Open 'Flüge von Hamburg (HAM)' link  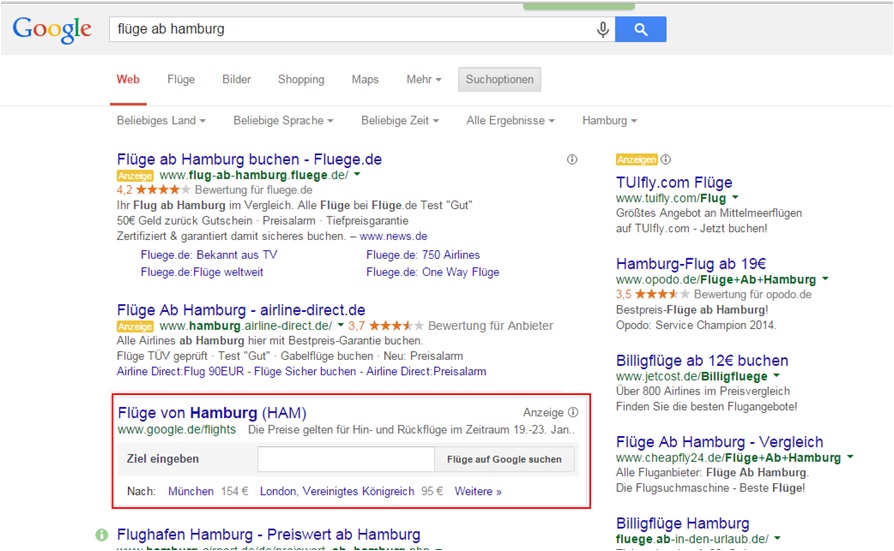click(x=212, y=412)
